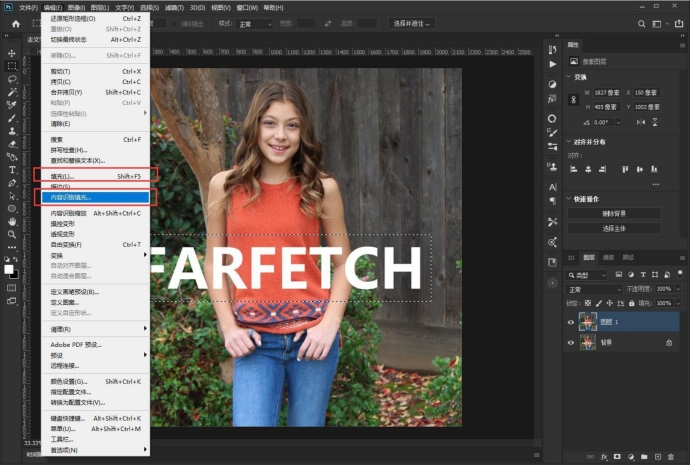The width and height of the screenshot is (690, 465).
Task: Toggle lock all padlock in Layers panel
Action: point(632,303)
